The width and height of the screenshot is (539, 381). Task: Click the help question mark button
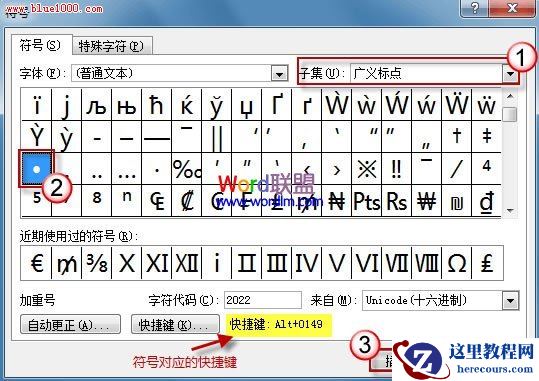point(474,8)
